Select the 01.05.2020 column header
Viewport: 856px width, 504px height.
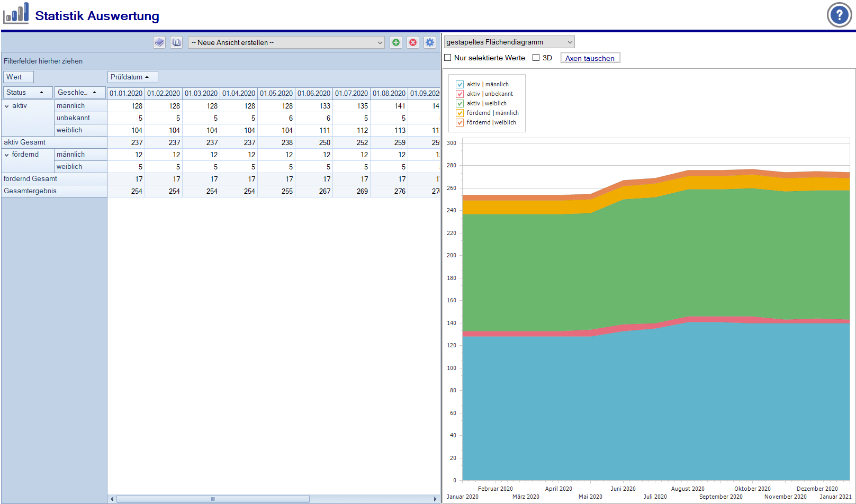click(276, 93)
